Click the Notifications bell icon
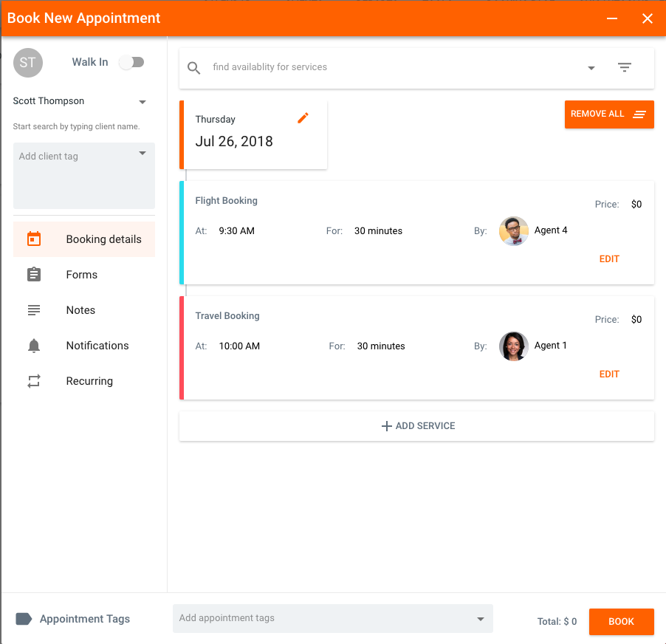 tap(34, 346)
